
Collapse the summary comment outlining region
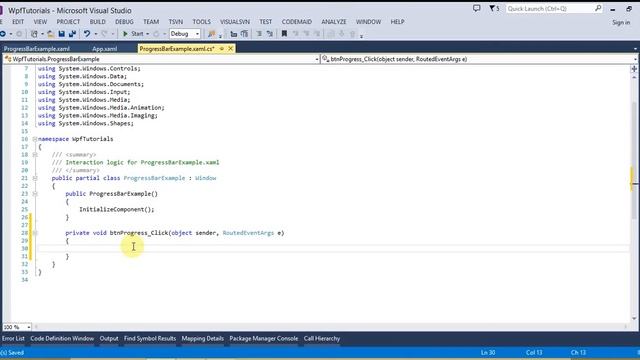point(35,155)
